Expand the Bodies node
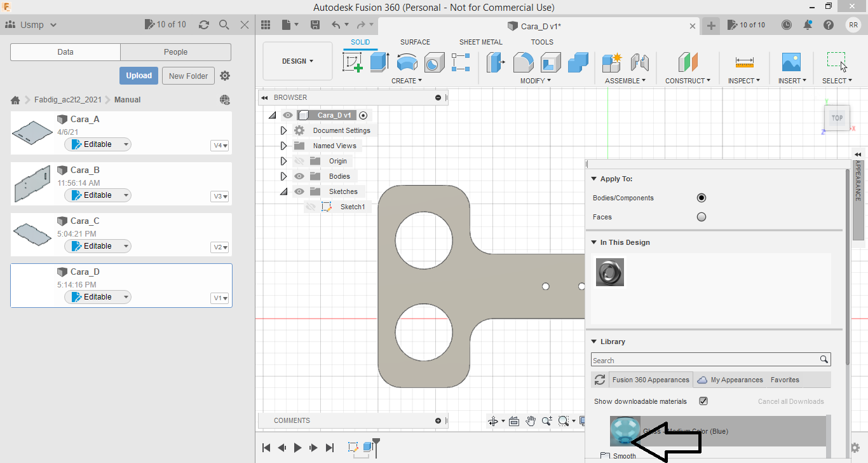 pyautogui.click(x=283, y=176)
